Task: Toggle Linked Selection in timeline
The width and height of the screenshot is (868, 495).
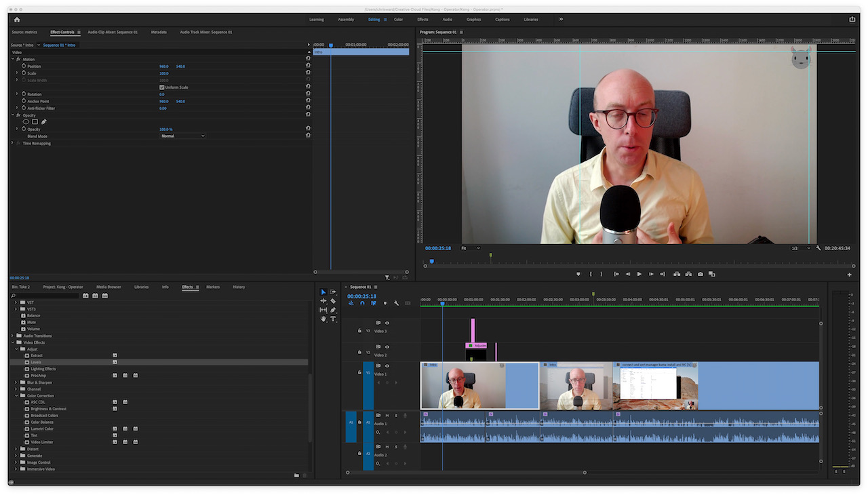Action: [374, 303]
